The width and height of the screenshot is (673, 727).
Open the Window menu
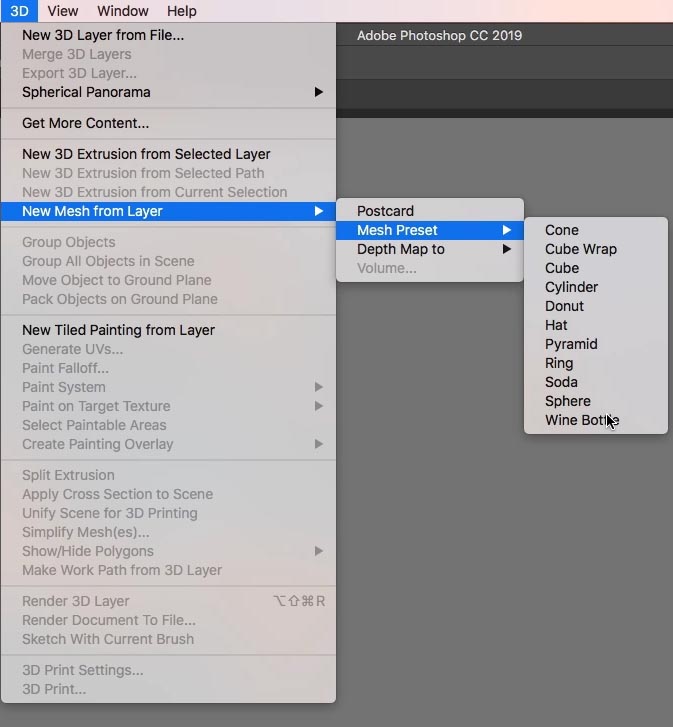(123, 11)
